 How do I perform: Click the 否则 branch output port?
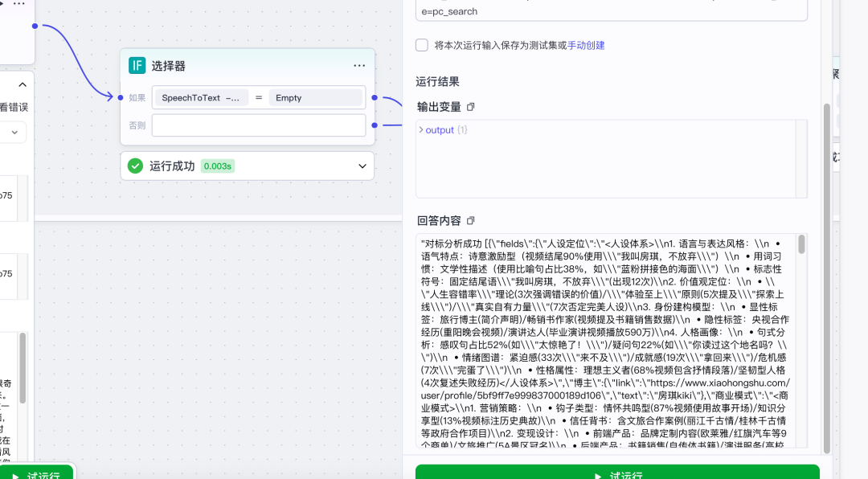point(375,125)
